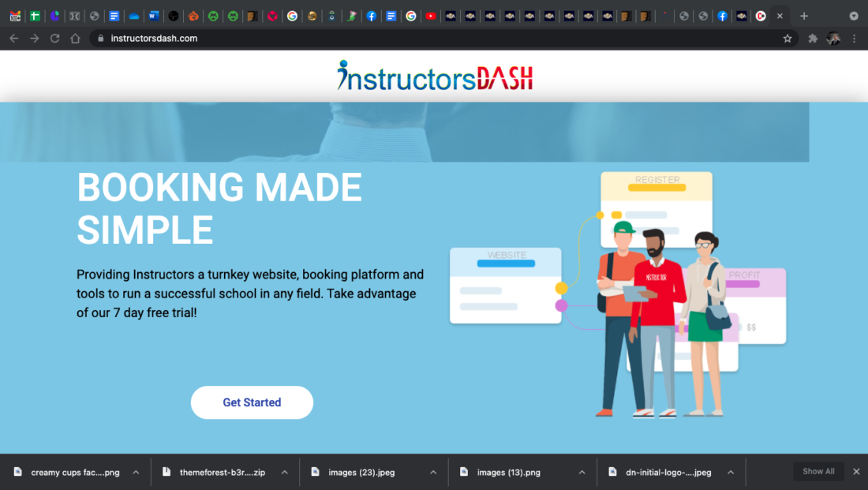868x490 pixels.
Task: Bookmark this page with the star icon
Action: click(787, 39)
